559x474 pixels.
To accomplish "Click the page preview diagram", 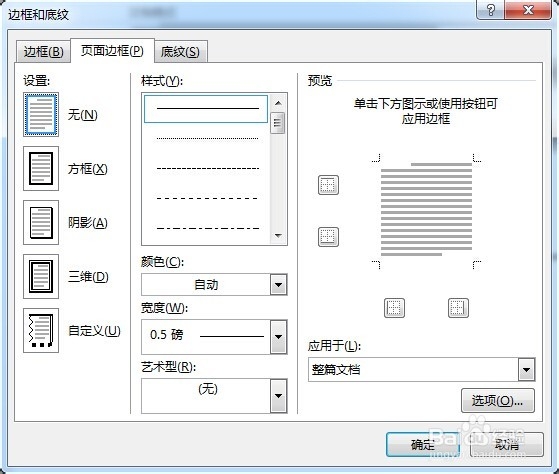I will pos(426,211).
